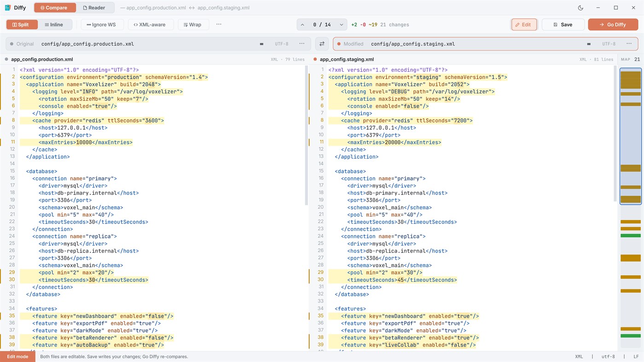Select the app_config.production.xml pane header
This screenshot has height=362, width=644.
click(154, 59)
